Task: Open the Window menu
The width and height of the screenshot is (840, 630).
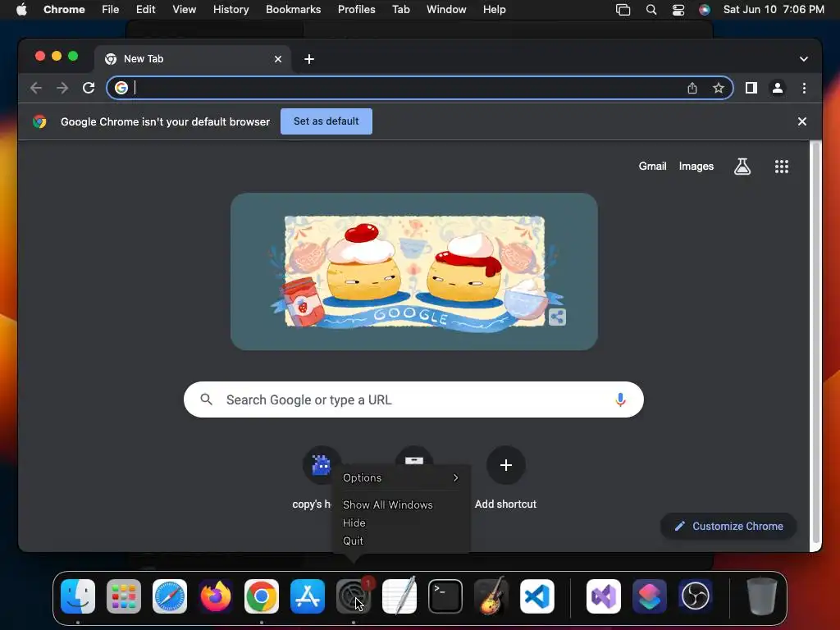Action: pos(446,10)
